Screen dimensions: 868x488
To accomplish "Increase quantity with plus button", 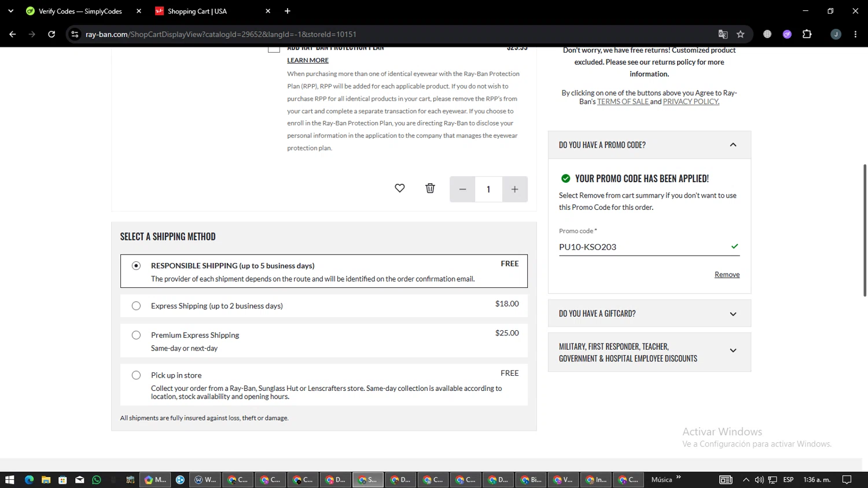I will pyautogui.click(x=514, y=189).
